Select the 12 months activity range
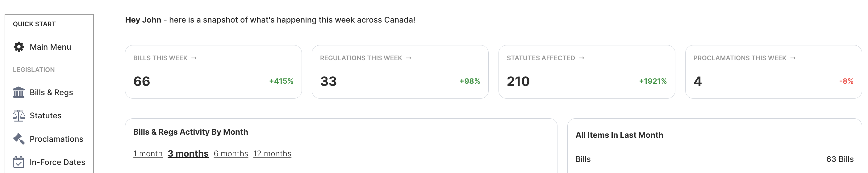868x173 pixels. [272, 154]
